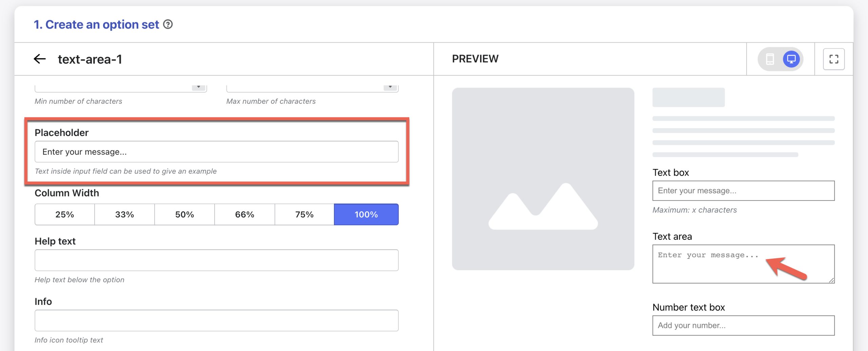
Task: Choose 50% column width
Action: click(x=184, y=214)
